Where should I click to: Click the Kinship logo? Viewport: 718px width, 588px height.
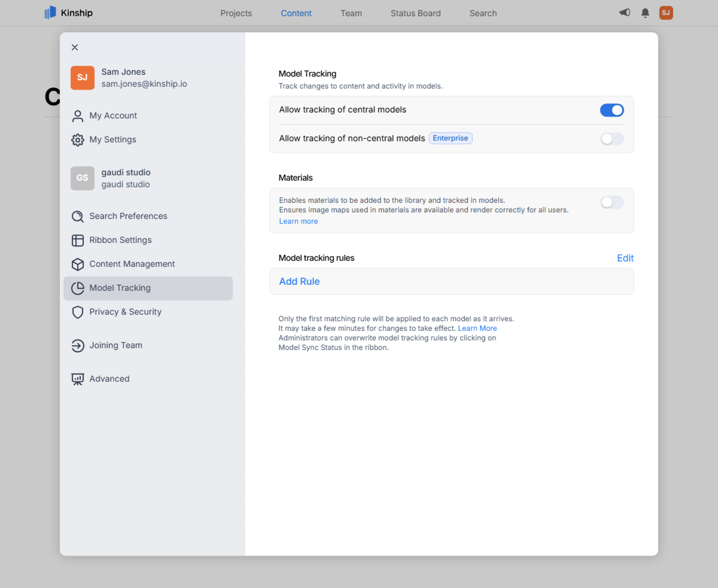tap(68, 13)
